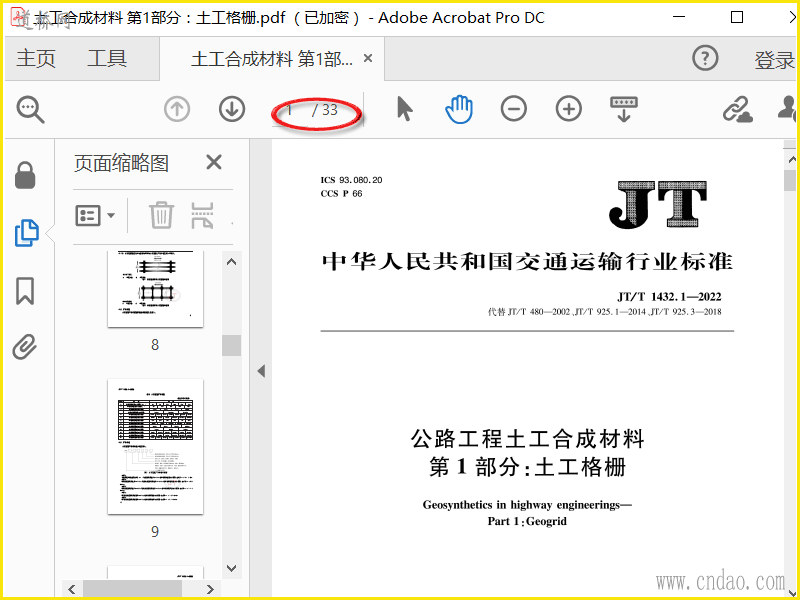Open the bookmarks panel
Image resolution: width=800 pixels, height=600 pixels.
25,291
